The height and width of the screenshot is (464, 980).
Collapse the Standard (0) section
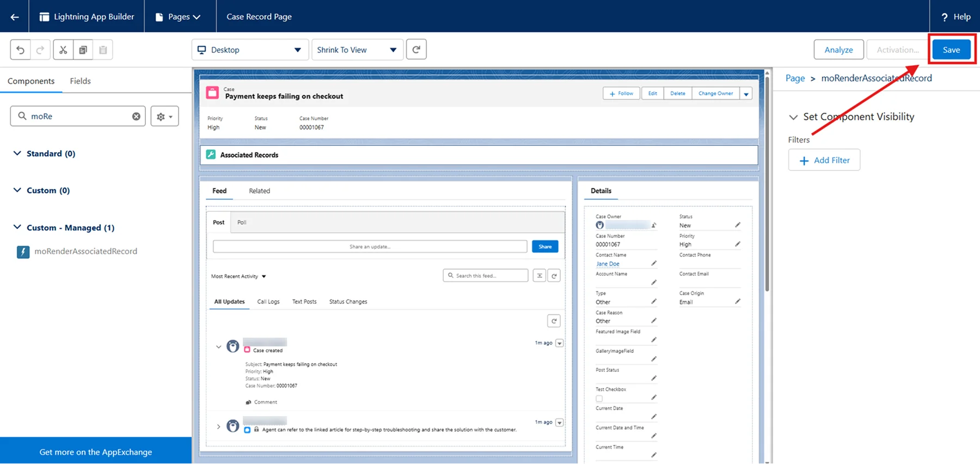point(17,154)
